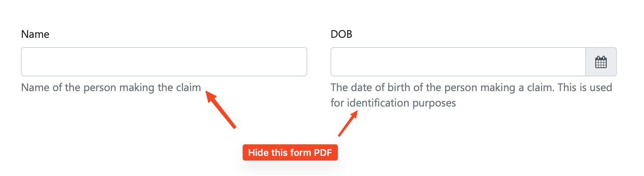
Task: Open the DOB calendar date picker
Action: [601, 62]
